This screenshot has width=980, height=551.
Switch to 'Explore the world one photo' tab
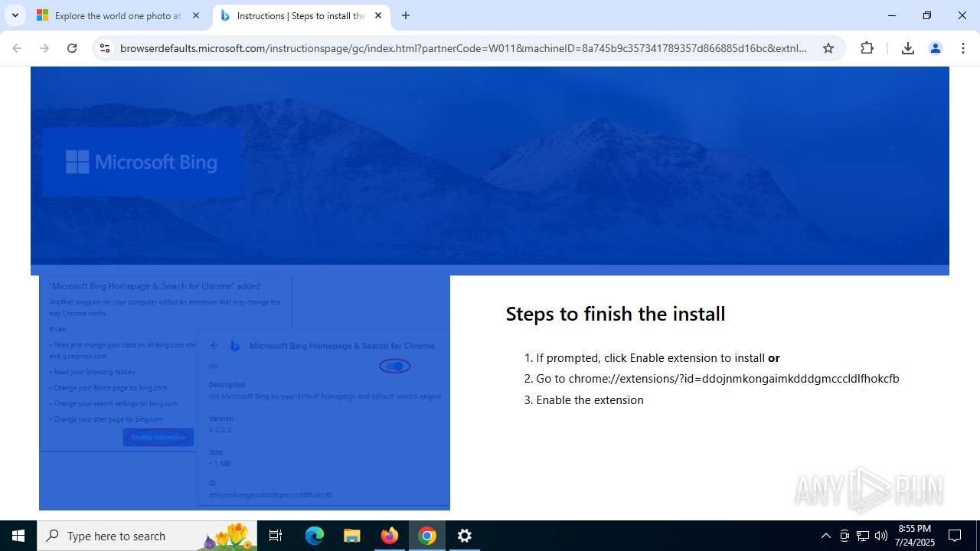pyautogui.click(x=119, y=15)
